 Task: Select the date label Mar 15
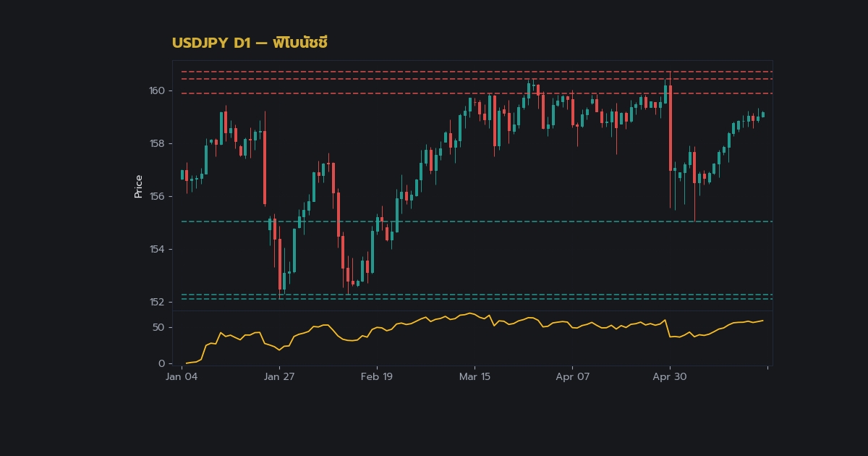coord(475,377)
